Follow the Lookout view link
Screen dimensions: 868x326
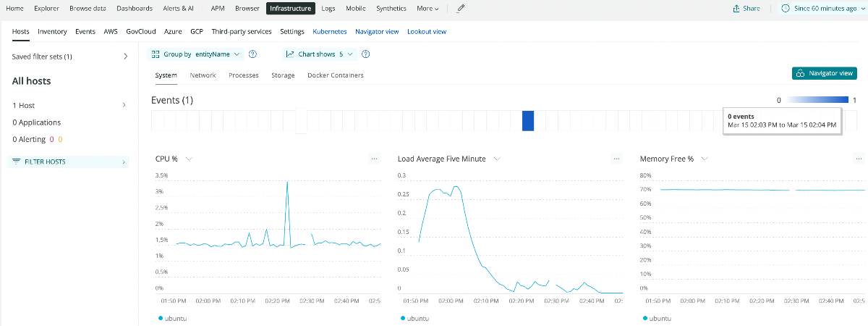click(427, 32)
